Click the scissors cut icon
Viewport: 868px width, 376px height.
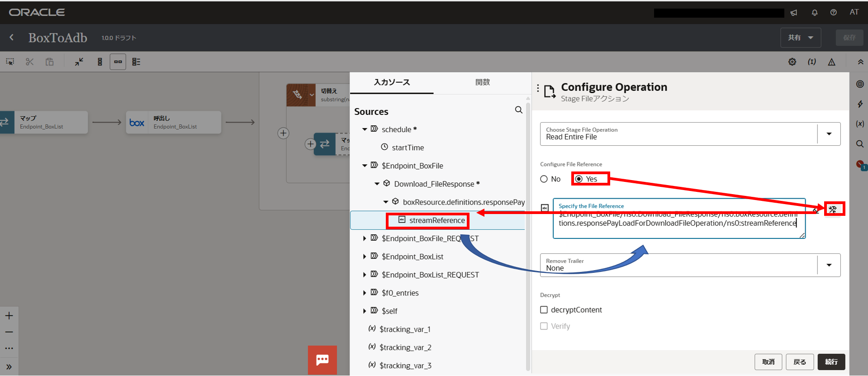(30, 62)
